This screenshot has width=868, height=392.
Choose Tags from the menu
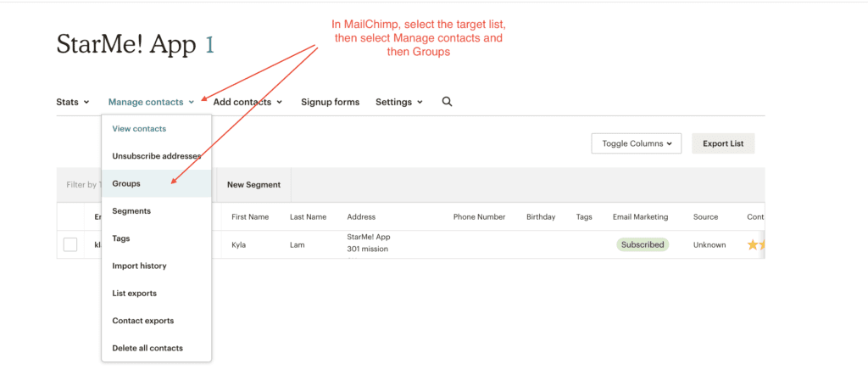(156, 238)
